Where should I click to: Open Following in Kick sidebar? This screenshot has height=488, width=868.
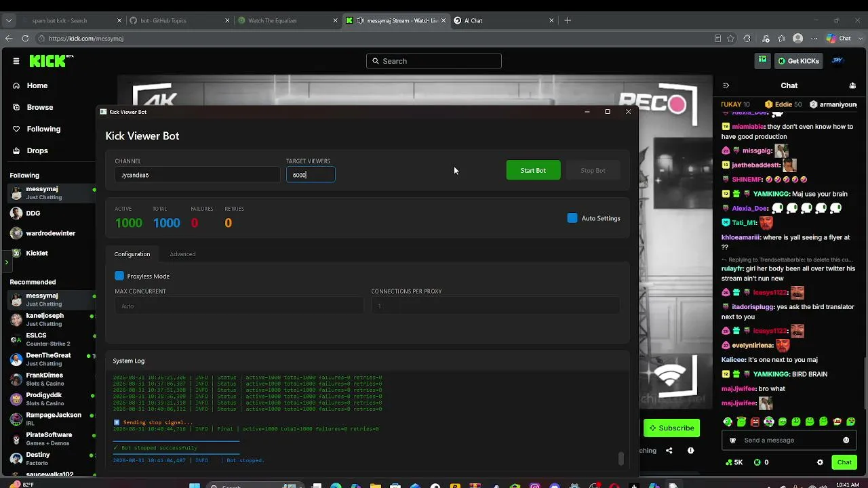pos(37,129)
